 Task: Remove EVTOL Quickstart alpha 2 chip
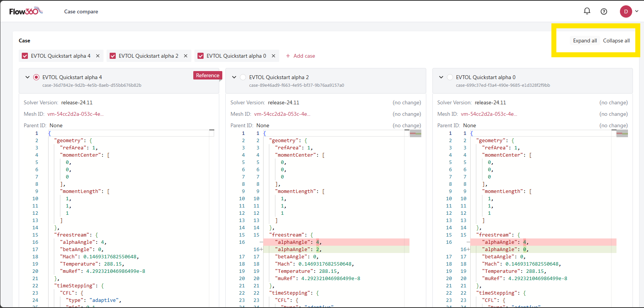point(186,56)
